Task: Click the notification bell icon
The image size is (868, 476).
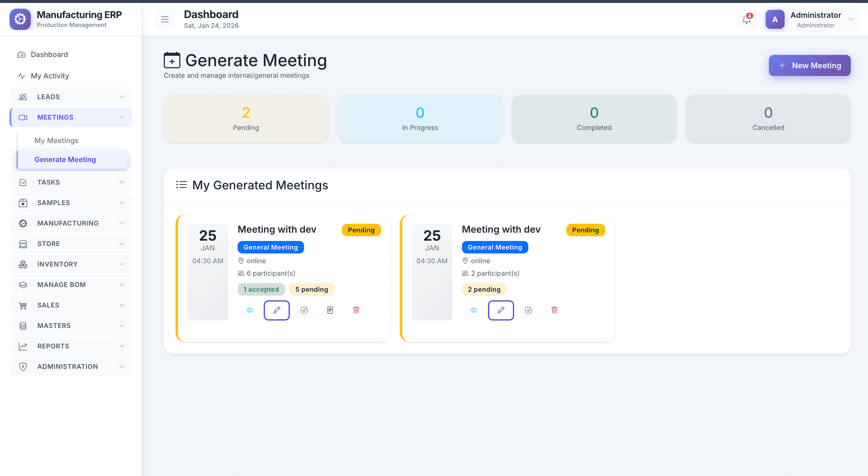Action: (x=746, y=20)
